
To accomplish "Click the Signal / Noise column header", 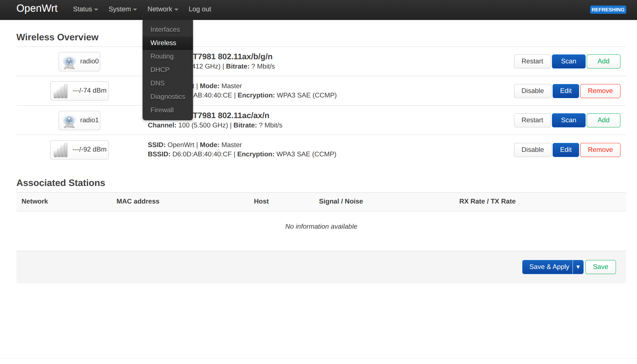I will tap(341, 201).
